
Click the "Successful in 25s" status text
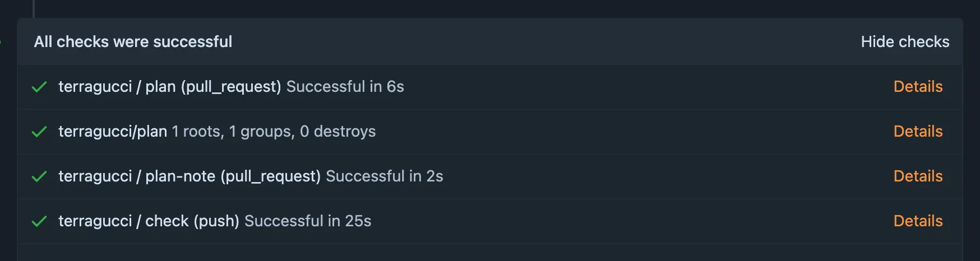308,221
